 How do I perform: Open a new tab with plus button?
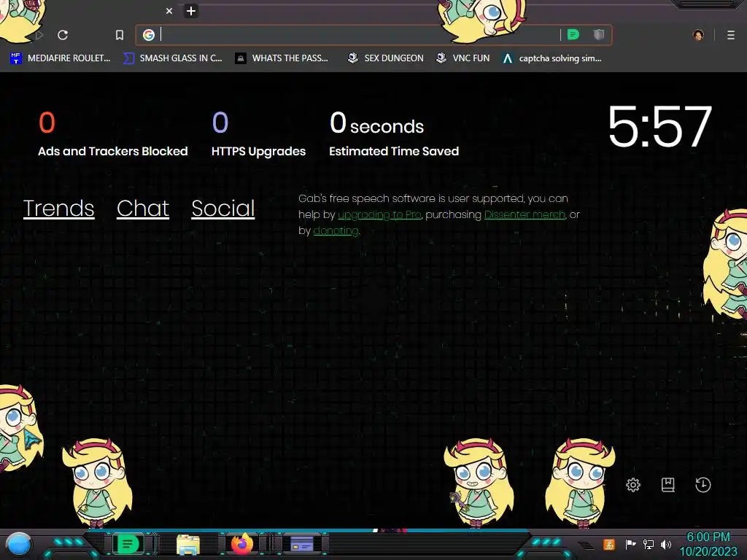(191, 11)
